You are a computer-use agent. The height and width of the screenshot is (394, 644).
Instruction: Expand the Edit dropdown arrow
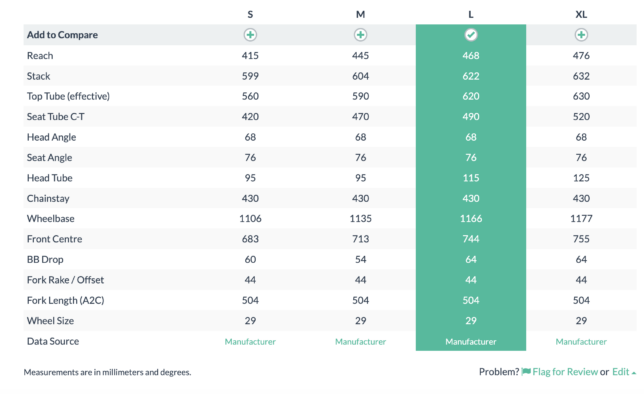[634, 373]
